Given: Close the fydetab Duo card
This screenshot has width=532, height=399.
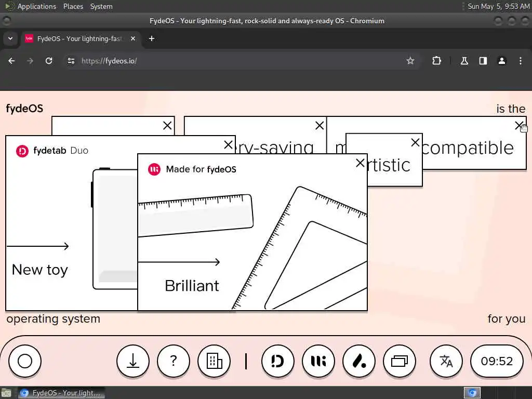Looking at the screenshot, I should (229, 145).
